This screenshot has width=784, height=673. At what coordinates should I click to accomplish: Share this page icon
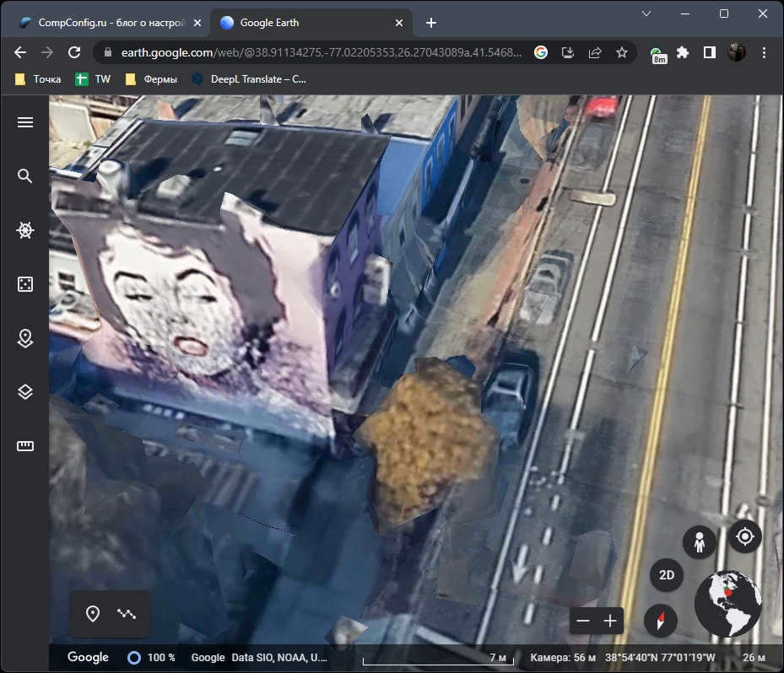tap(595, 52)
